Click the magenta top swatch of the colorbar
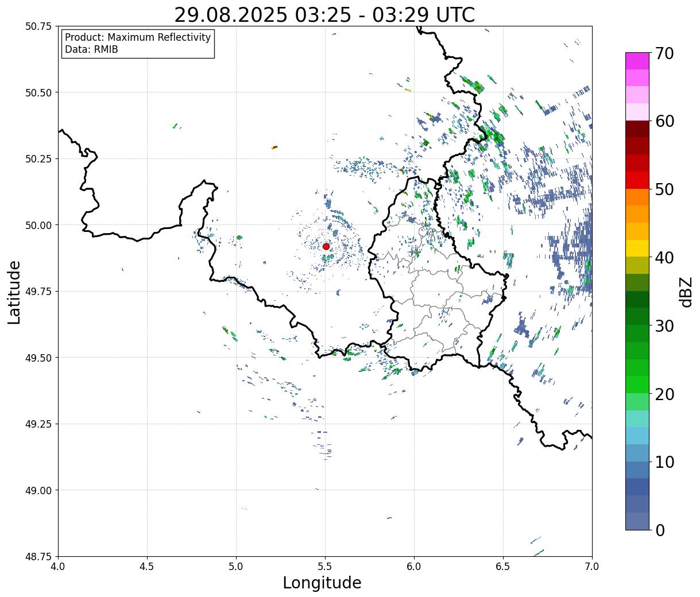This screenshot has width=700, height=597. pyautogui.click(x=637, y=61)
